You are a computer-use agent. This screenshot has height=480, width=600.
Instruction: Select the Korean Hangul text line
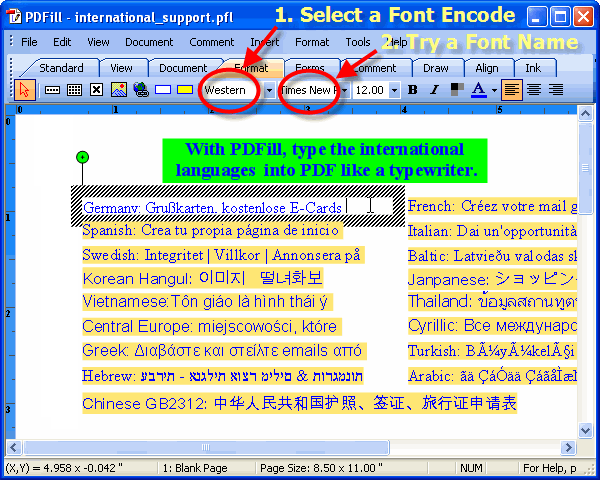203,278
